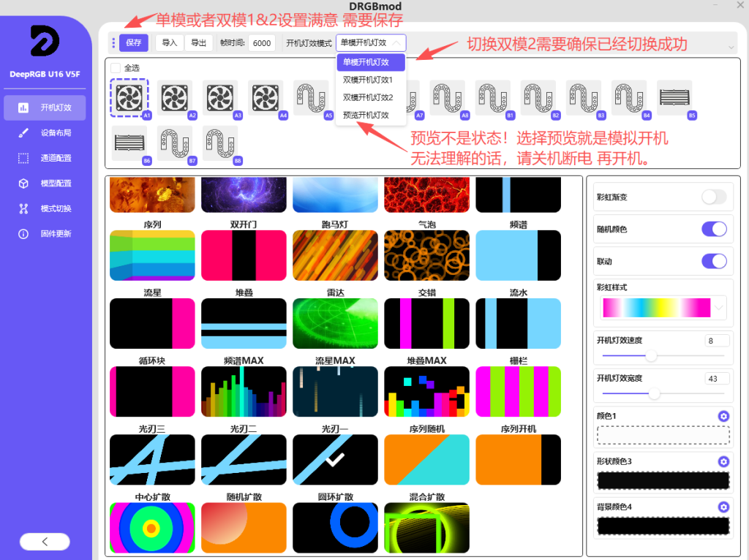Click the A8 serpentine strip device icon
Image resolution: width=749 pixels, height=560 pixels.
coord(447,97)
